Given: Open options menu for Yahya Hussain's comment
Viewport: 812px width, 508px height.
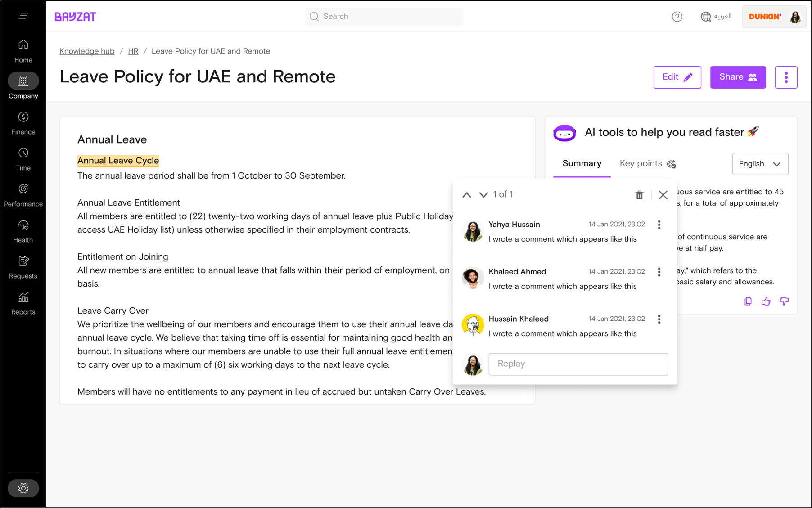Looking at the screenshot, I should [659, 225].
